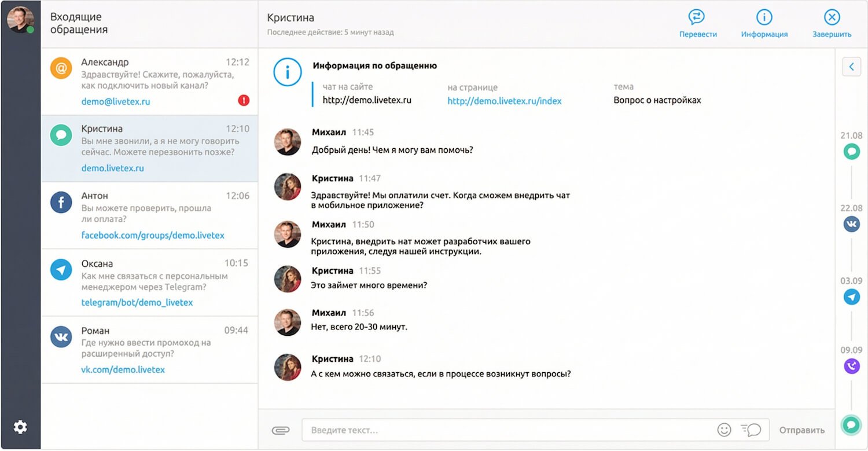
Task: Click the Перевести transfer icon
Action: click(697, 16)
